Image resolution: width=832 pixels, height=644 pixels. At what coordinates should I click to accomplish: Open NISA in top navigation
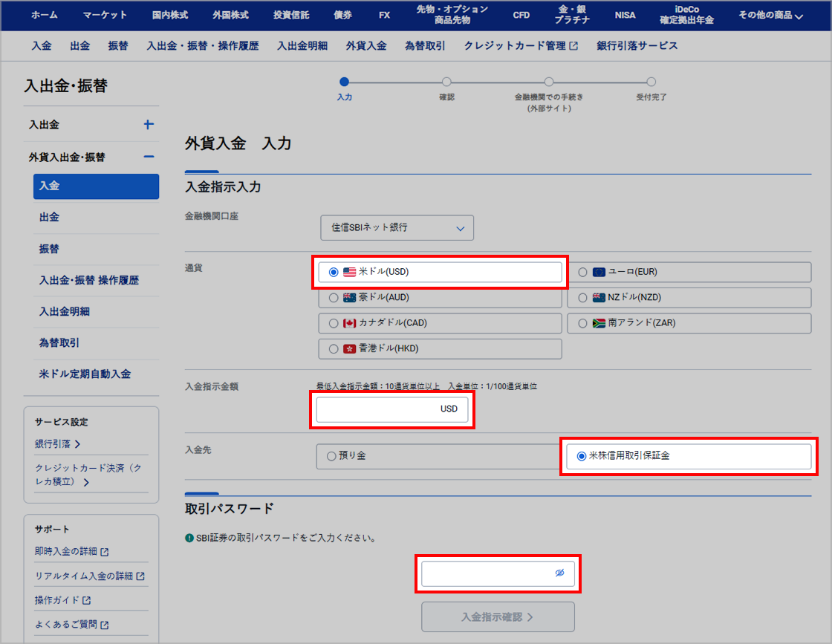[x=625, y=15]
